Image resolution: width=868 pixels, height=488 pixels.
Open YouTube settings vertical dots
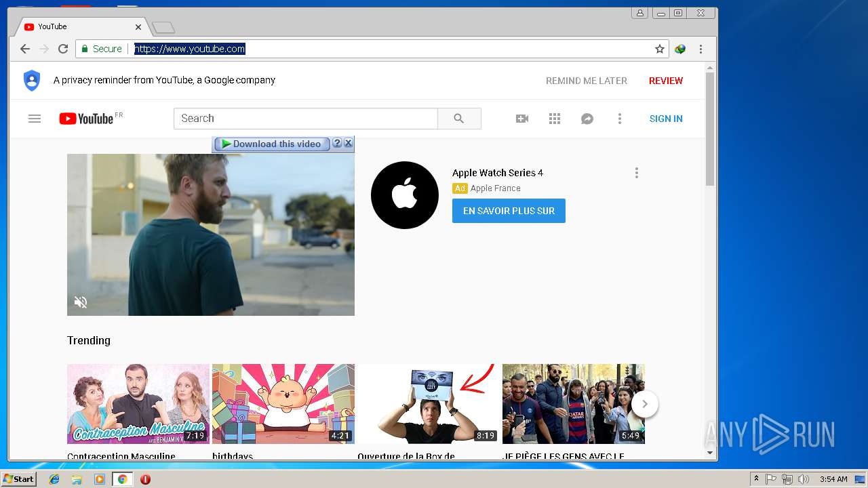click(x=619, y=119)
